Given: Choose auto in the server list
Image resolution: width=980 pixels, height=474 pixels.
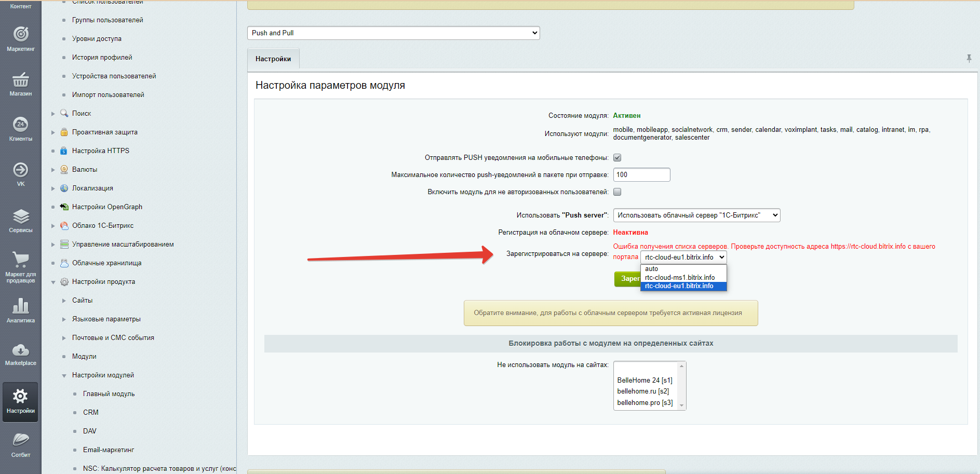Looking at the screenshot, I should 683,269.
